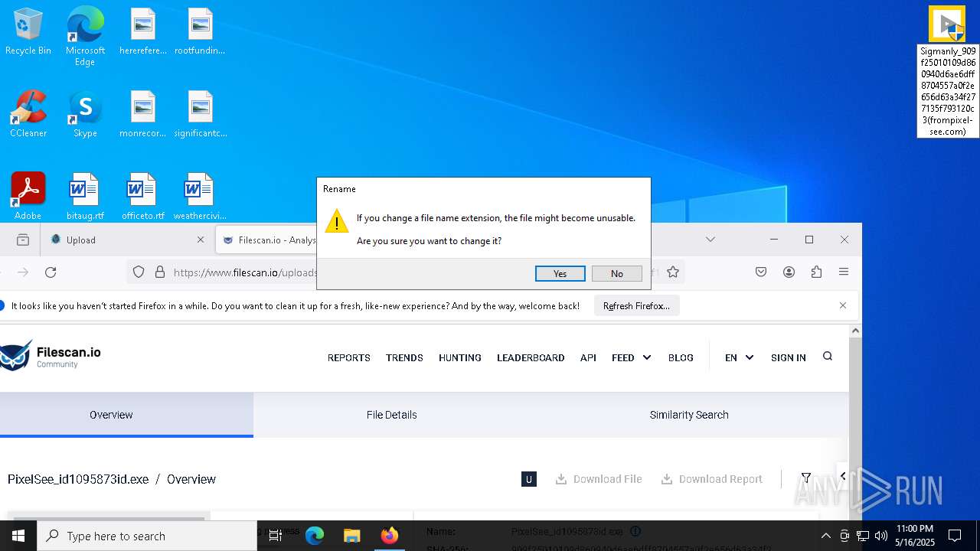
Task: Open Edge from the taskbar
Action: pos(315,536)
